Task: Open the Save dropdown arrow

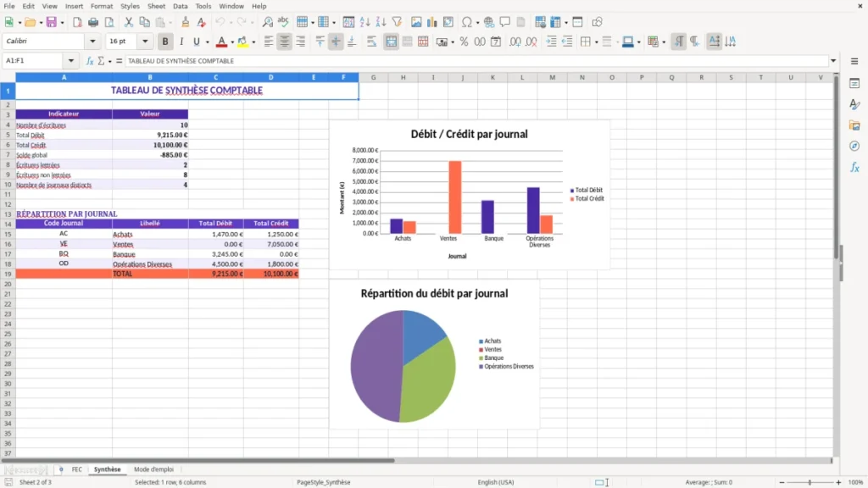Action: pos(62,23)
